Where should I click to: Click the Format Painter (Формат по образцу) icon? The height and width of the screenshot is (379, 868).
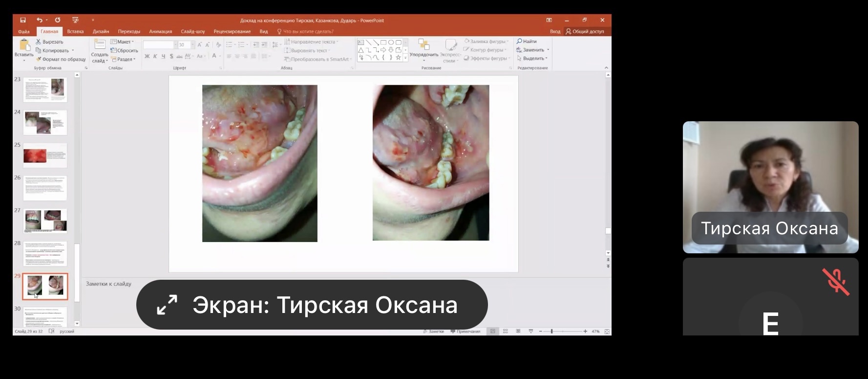click(39, 59)
